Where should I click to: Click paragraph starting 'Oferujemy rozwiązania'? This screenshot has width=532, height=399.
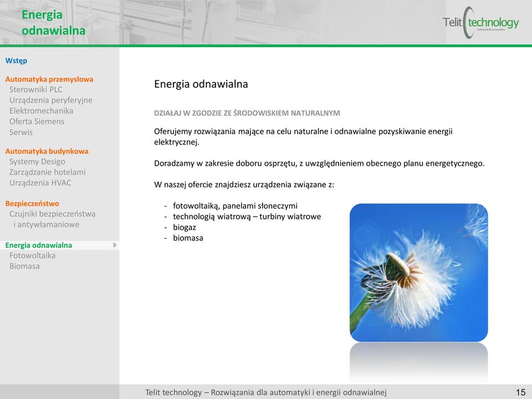click(x=303, y=137)
